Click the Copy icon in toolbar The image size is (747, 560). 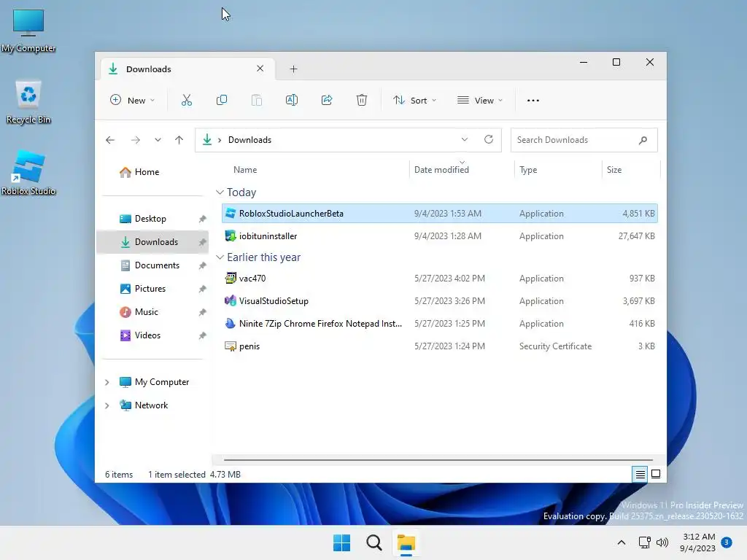click(x=222, y=100)
